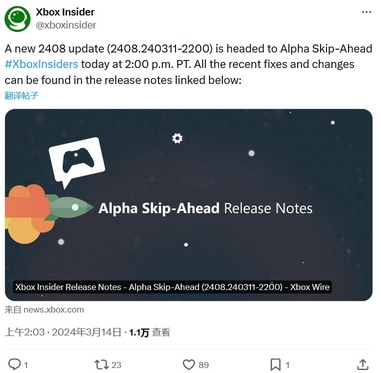The width and height of the screenshot is (381, 373).
Task: Click the 上午2:03 timestamp of the post
Action: pyautogui.click(x=25, y=332)
